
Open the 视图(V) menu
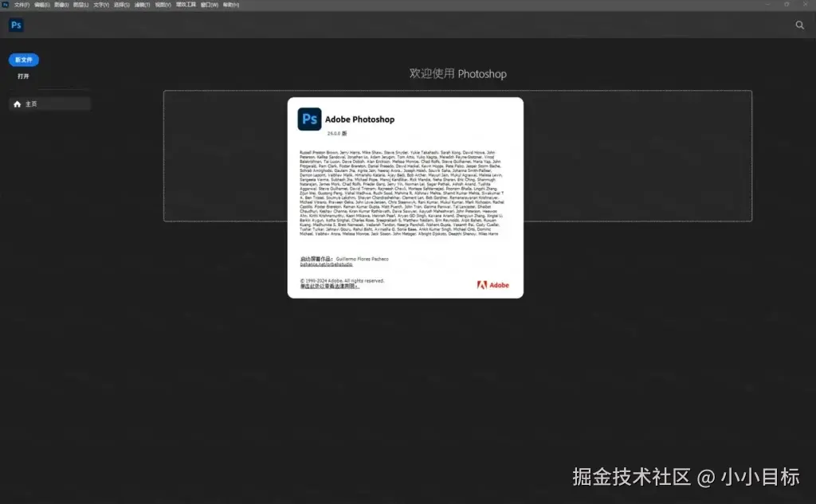tap(163, 5)
